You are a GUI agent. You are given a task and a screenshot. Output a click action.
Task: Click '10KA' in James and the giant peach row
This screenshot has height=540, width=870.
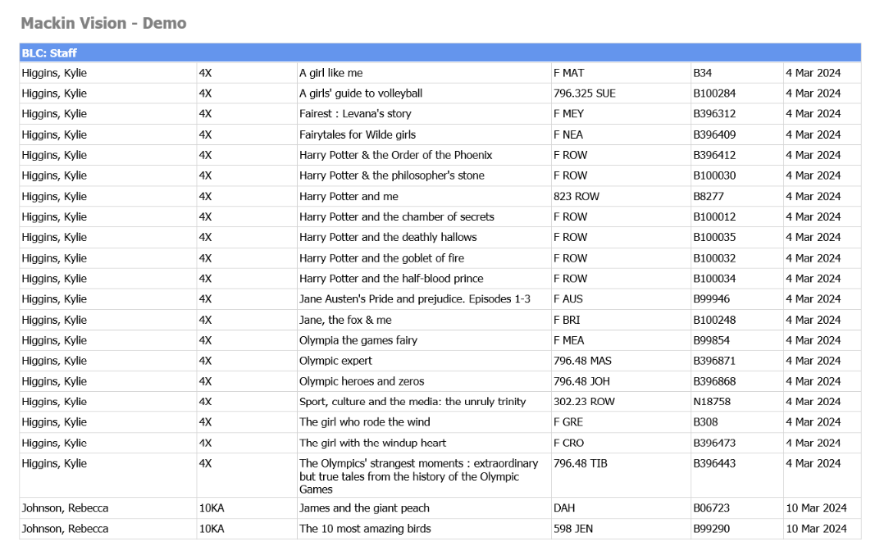(x=211, y=508)
